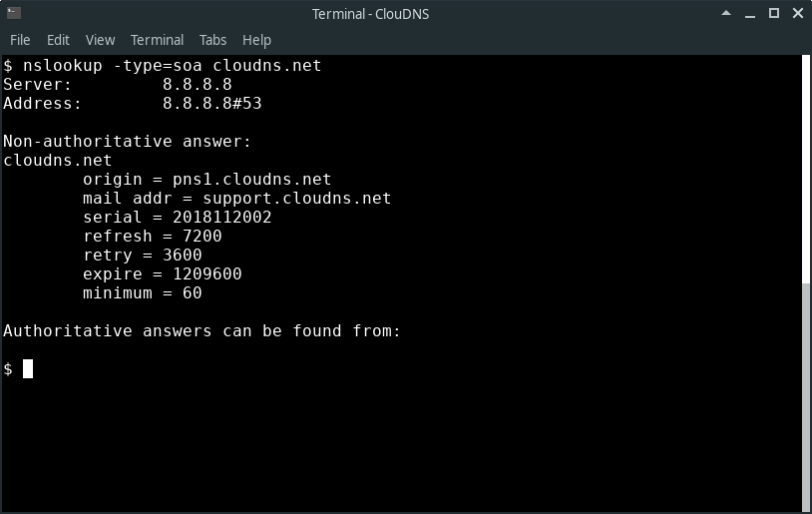Minimize the terminal window
The width and height of the screenshot is (812, 514).
tap(750, 15)
